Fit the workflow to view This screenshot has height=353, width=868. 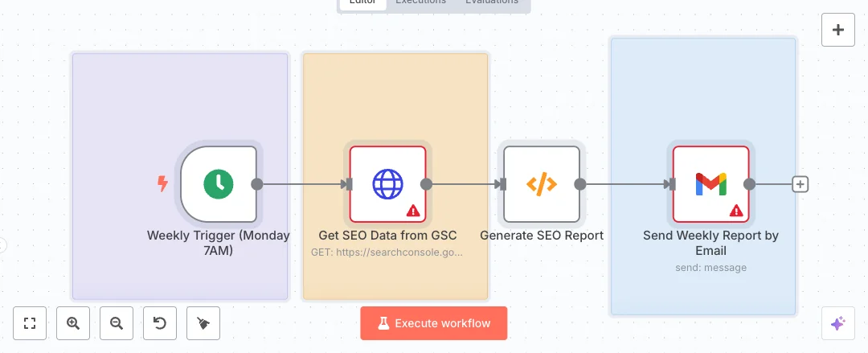[31, 323]
